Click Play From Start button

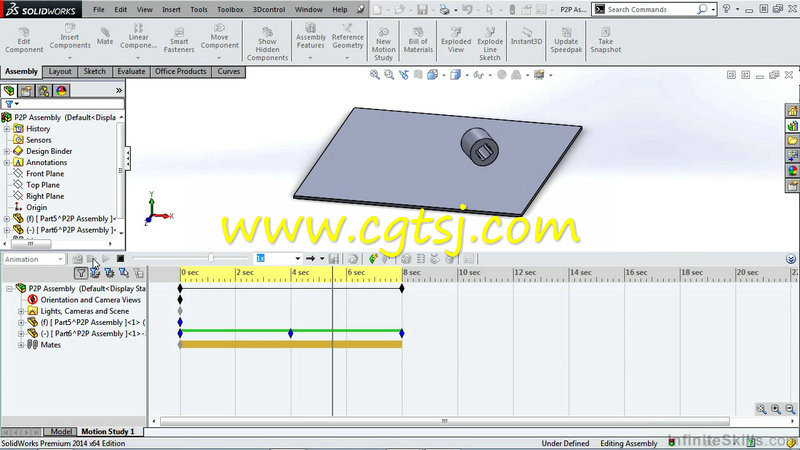click(91, 259)
